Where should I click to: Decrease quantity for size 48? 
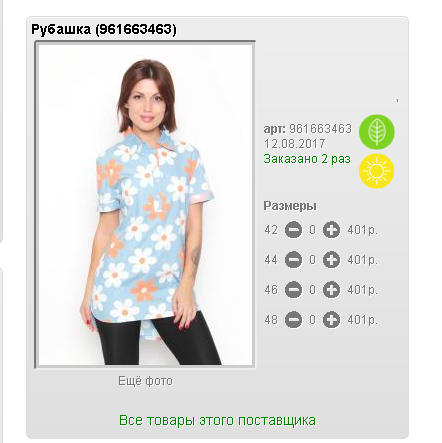pos(293,320)
